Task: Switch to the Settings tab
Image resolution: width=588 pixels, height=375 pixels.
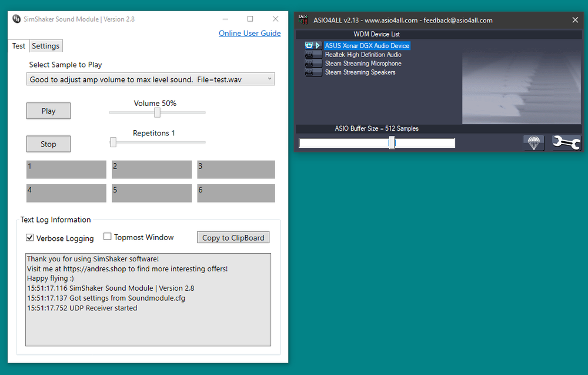Action: (45, 46)
